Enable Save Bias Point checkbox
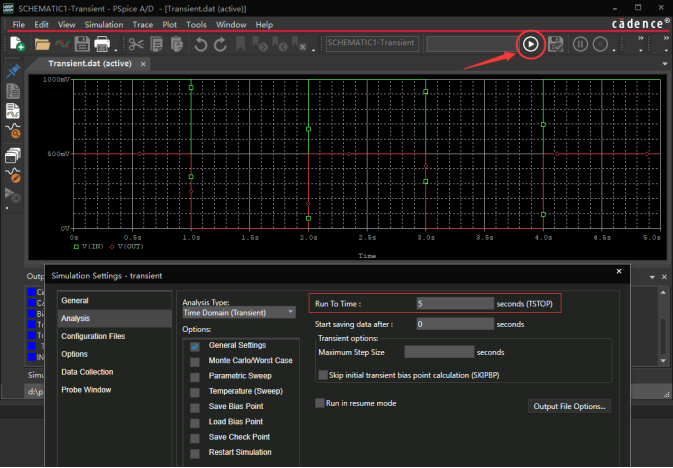 pos(195,407)
